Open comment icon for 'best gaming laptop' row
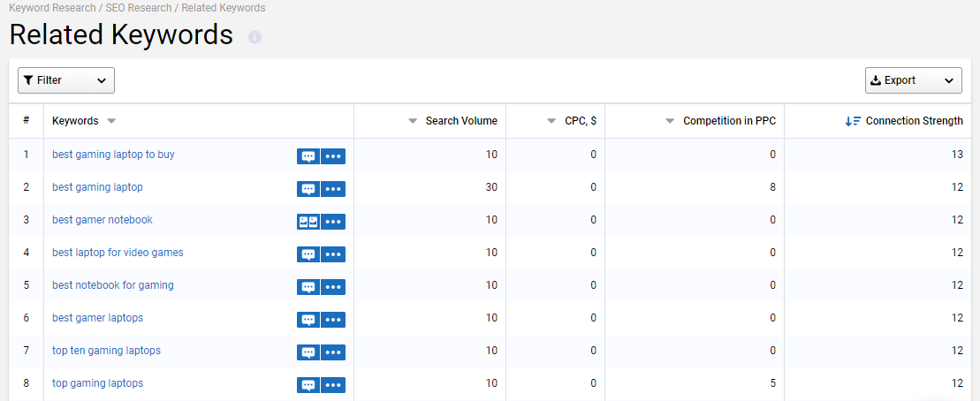 click(x=308, y=189)
